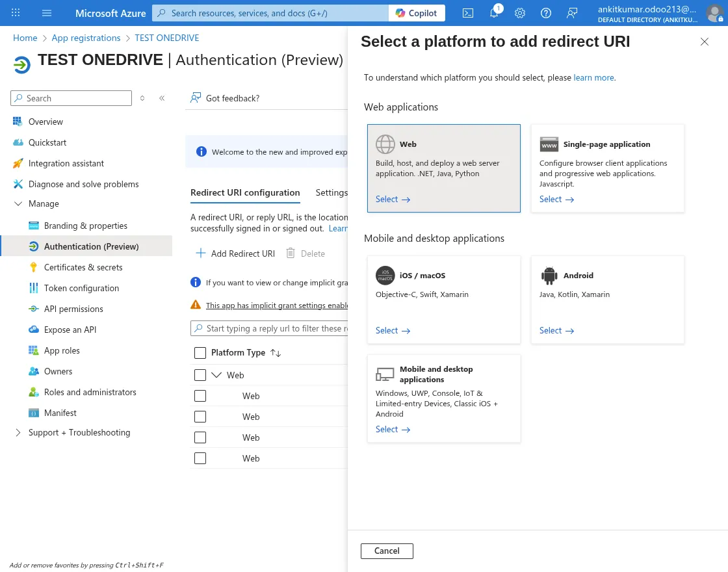This screenshot has width=728, height=572.
Task: Select the Single-page application platform
Action: point(556,200)
